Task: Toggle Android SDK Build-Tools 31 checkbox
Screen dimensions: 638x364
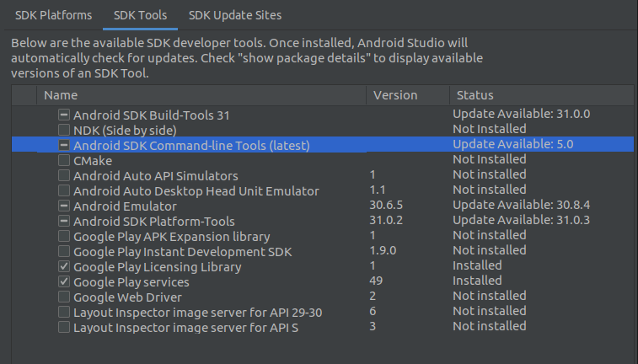Action: point(64,115)
